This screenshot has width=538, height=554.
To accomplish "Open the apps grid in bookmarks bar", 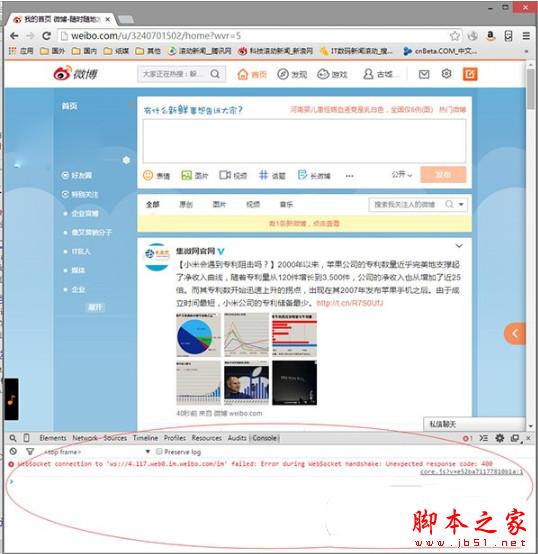I will click(x=12, y=51).
